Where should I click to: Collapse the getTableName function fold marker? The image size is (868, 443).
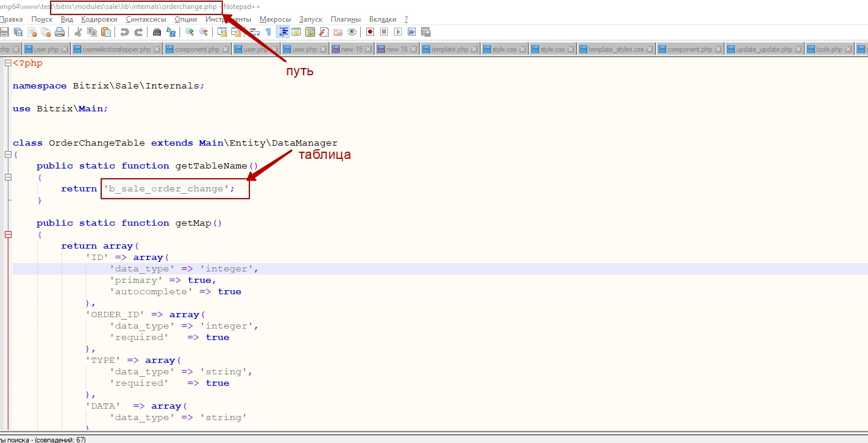click(x=8, y=178)
